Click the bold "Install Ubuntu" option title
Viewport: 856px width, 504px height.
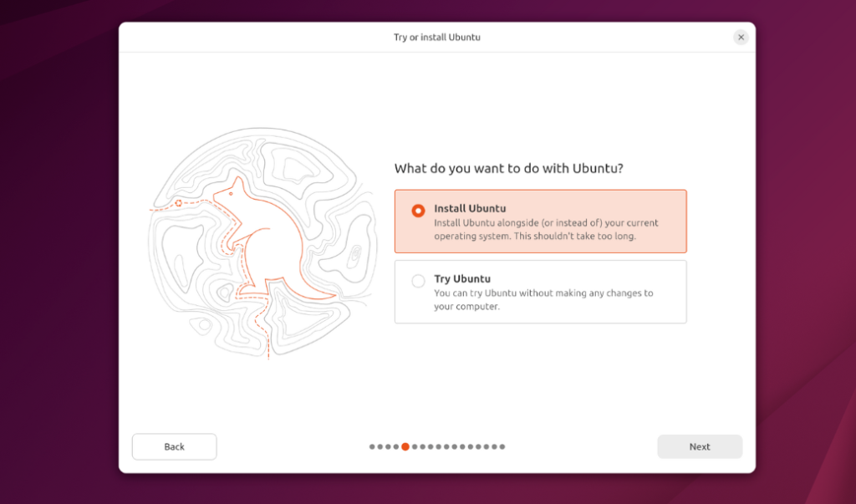tap(470, 208)
